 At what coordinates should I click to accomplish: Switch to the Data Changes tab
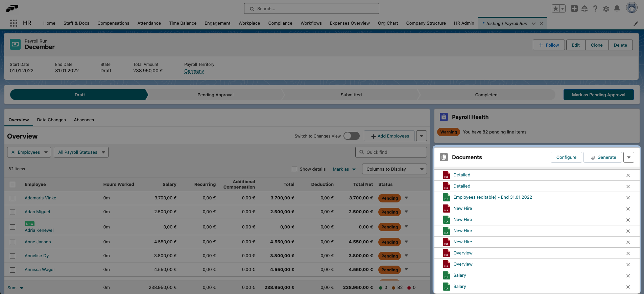tap(51, 120)
